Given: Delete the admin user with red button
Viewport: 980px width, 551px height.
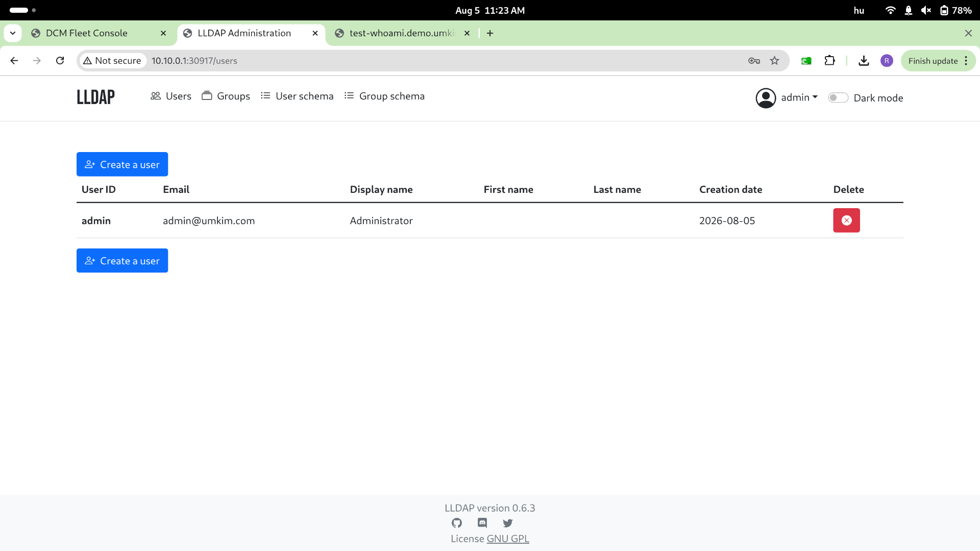Looking at the screenshot, I should click(846, 220).
